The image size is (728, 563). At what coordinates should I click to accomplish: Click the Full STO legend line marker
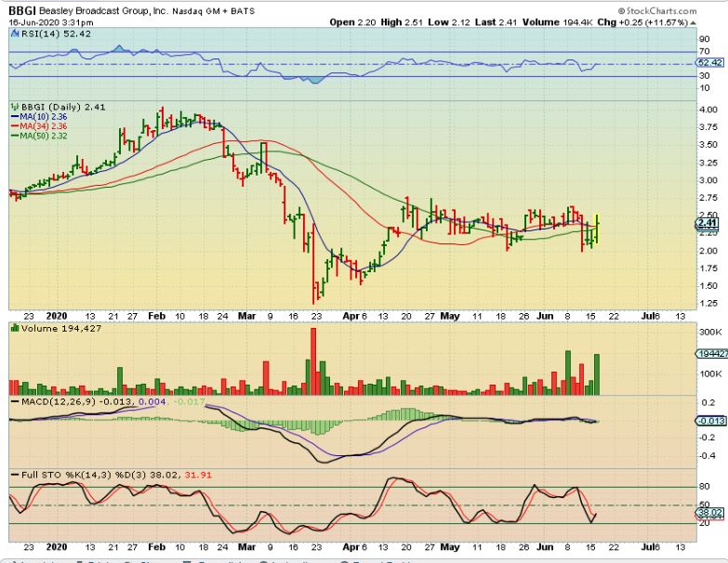[x=15, y=476]
